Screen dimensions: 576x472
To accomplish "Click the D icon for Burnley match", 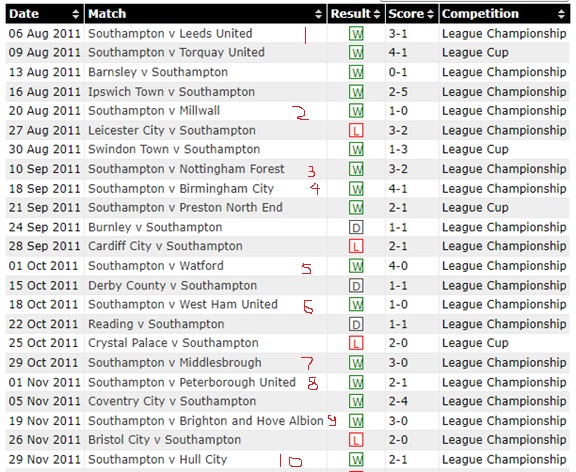I will pos(356,227).
